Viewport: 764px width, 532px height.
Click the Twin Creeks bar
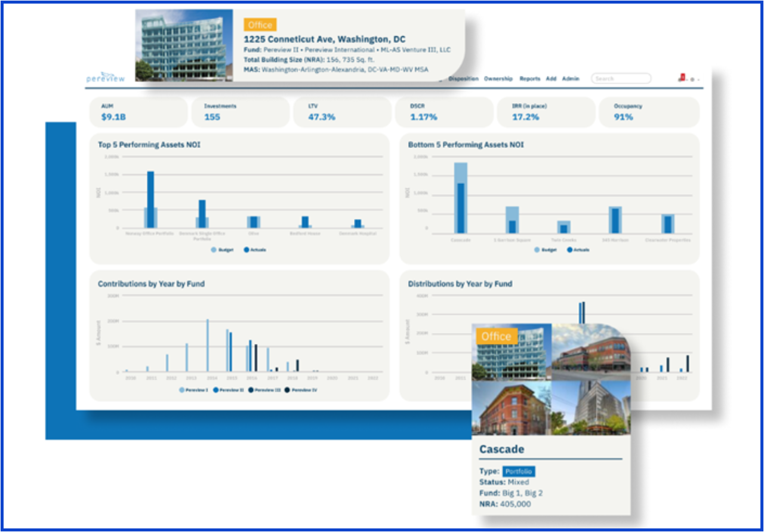pos(563,227)
